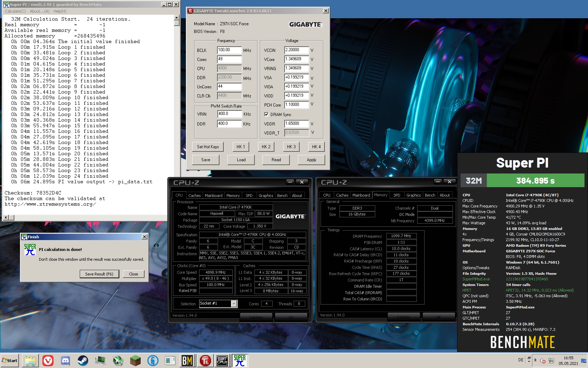Viewport: 588px width, 368px height.
Task: Switch to Super PI taskbar icon
Action: click(240, 360)
